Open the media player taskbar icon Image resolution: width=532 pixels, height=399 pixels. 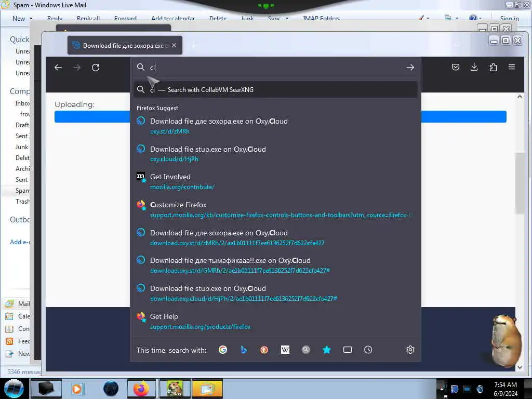pyautogui.click(x=77, y=389)
